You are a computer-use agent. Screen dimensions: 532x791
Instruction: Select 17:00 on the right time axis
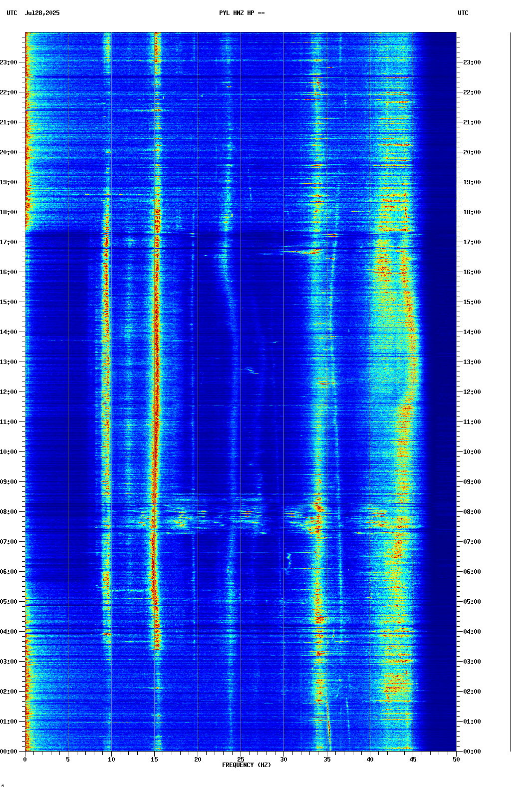[472, 242]
